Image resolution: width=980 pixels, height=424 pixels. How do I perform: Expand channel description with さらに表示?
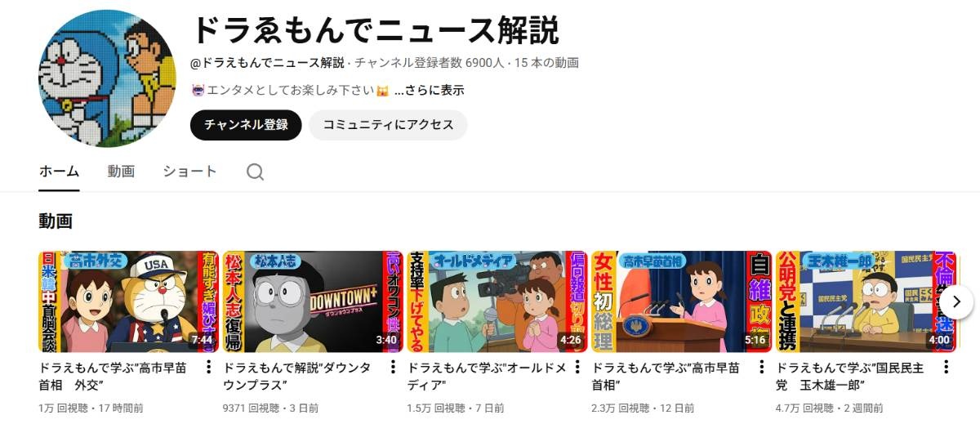tap(430, 90)
